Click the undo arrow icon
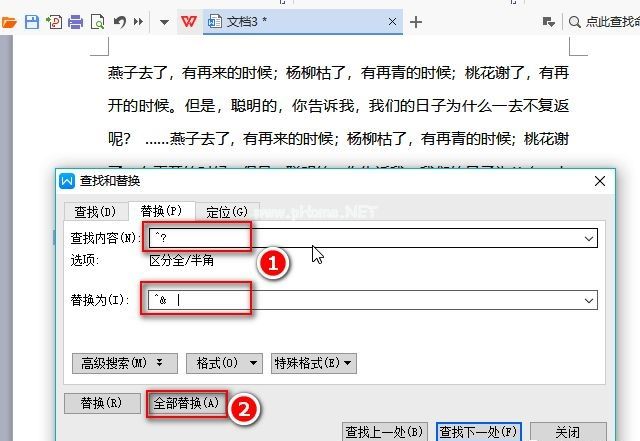The image size is (640, 441). 119,21
